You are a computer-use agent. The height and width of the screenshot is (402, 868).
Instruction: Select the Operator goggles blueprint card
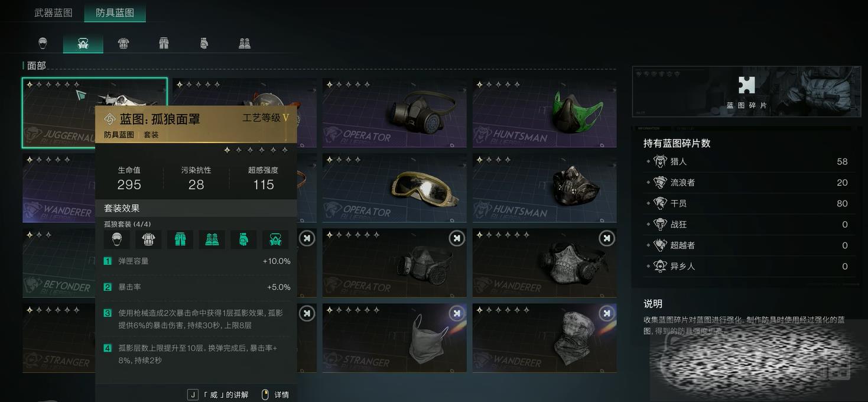click(x=394, y=188)
